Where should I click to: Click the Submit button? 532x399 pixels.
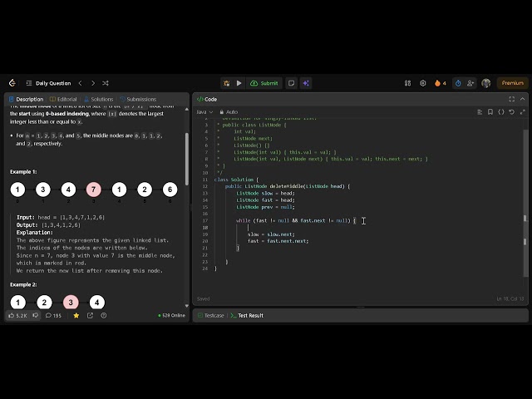pos(264,83)
